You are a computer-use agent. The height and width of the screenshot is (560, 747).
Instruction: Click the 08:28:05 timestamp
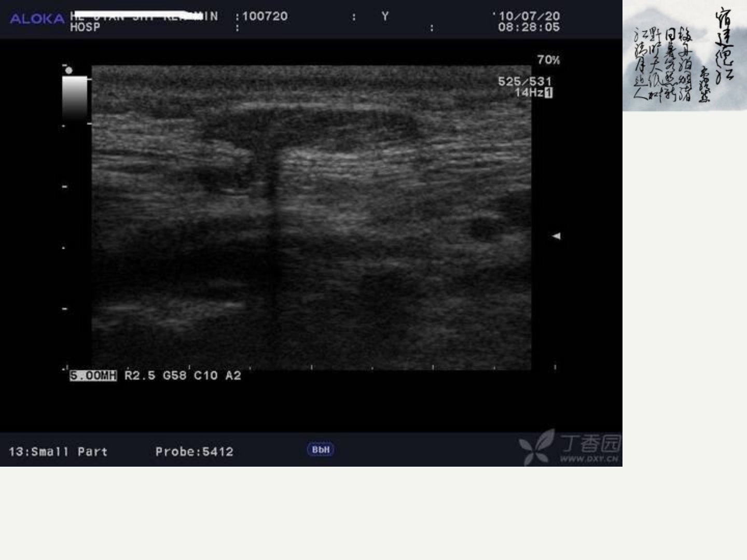click(529, 27)
